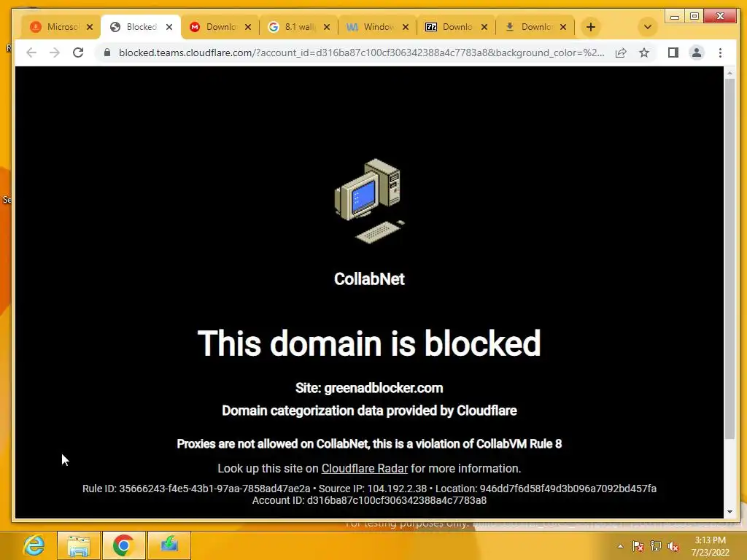Open a new tab with the plus button
This screenshot has width=747, height=560.
(x=591, y=27)
